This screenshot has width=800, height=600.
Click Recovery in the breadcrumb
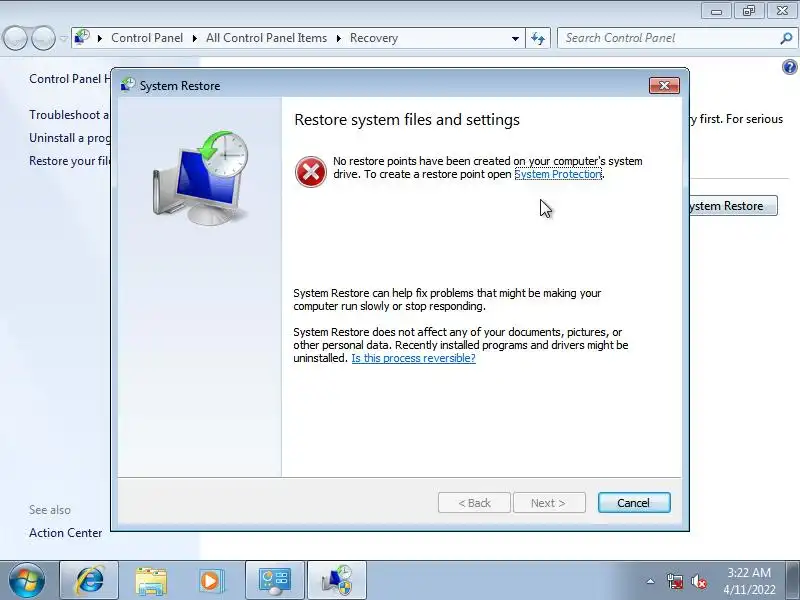(x=373, y=38)
